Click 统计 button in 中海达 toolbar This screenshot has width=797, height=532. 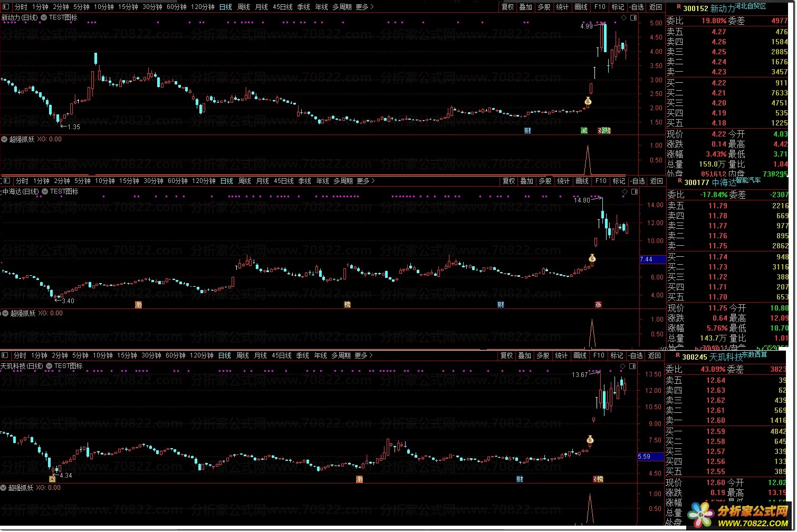tap(564, 181)
